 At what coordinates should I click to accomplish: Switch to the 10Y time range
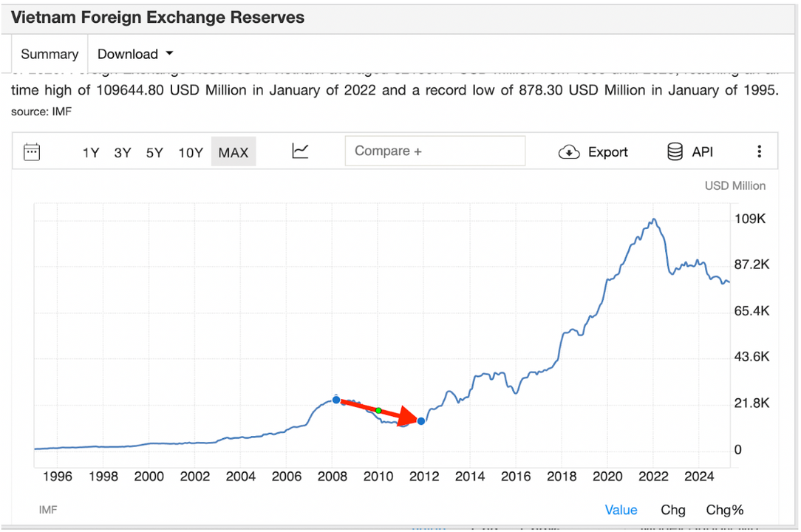coord(190,153)
